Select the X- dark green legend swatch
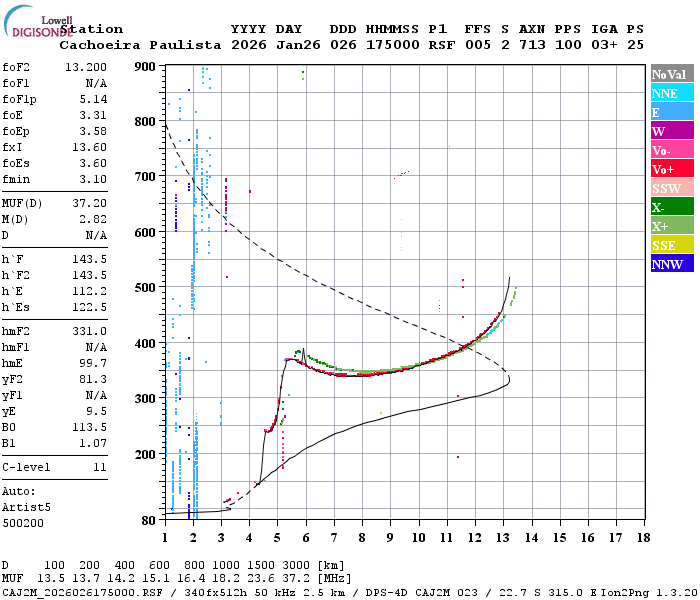 [x=672, y=207]
